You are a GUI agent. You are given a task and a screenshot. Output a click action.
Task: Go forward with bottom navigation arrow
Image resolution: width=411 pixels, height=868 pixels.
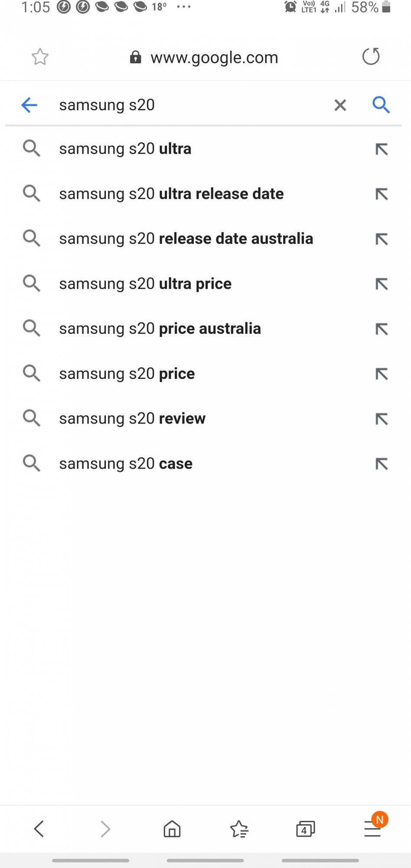105,829
